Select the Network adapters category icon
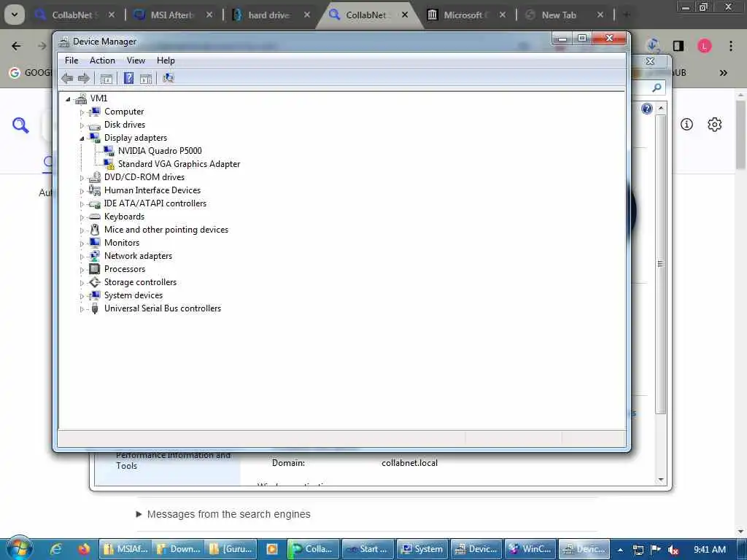This screenshot has height=560, width=747. point(95,256)
